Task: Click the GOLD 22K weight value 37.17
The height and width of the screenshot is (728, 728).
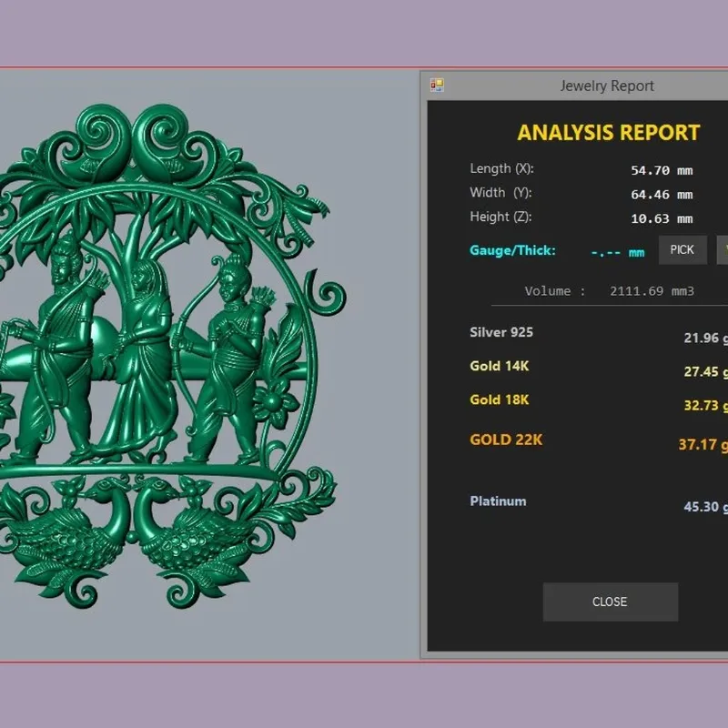Action: pos(698,444)
